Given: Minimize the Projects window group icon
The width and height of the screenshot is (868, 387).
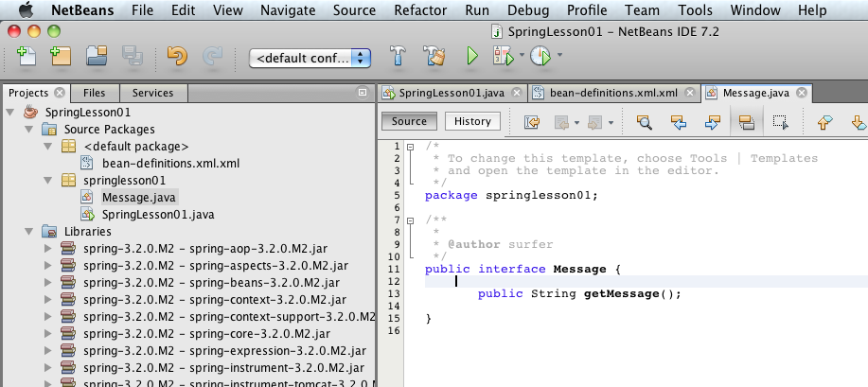Looking at the screenshot, I should pyautogui.click(x=363, y=93).
